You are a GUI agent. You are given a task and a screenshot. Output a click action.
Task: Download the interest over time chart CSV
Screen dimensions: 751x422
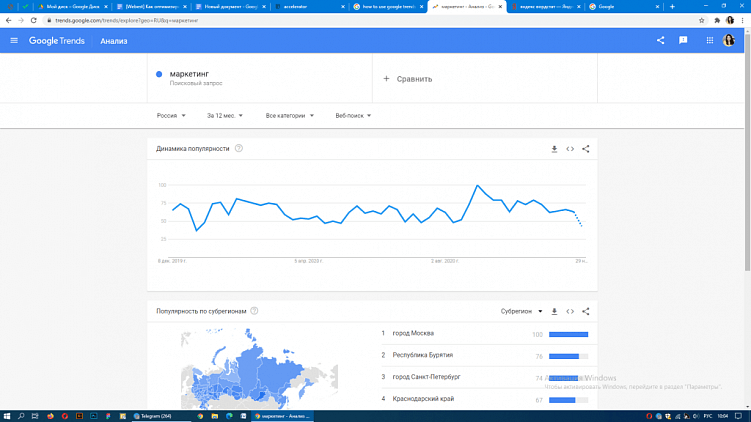click(554, 149)
